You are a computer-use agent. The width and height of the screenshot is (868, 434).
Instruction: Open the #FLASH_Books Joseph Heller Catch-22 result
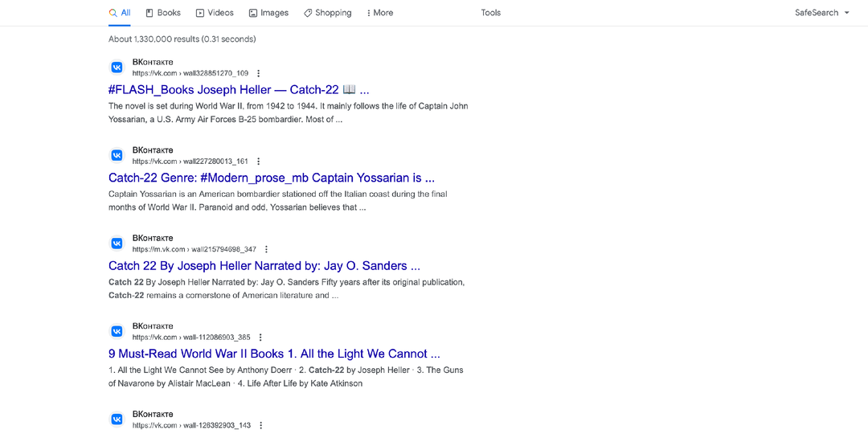(x=239, y=90)
